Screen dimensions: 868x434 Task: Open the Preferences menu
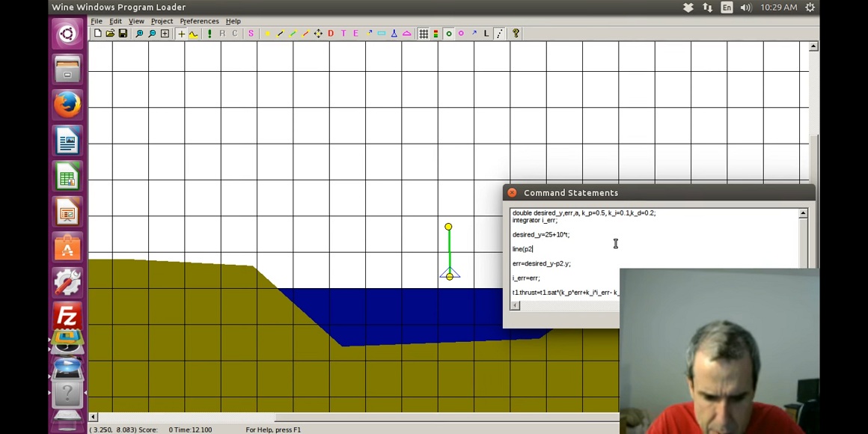[x=199, y=21]
